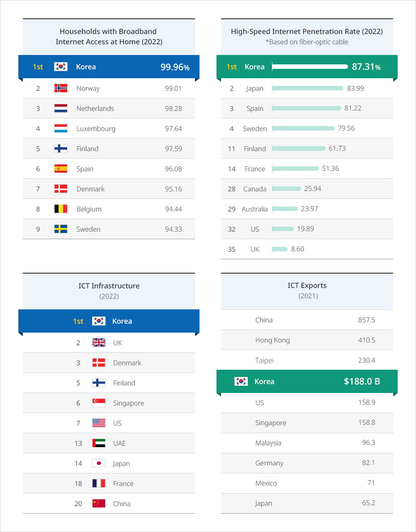Click Korea's 87.31% penetration bar
The width and height of the screenshot is (416, 532).
coord(310,67)
